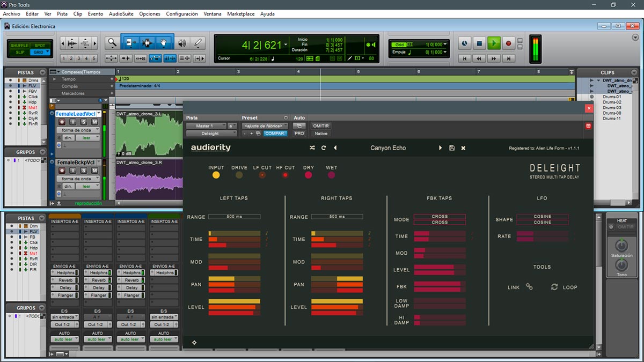Viewport: 644px width, 362px height.
Task: Open the ajuste de fábrica preset dropdown
Action: [265, 126]
